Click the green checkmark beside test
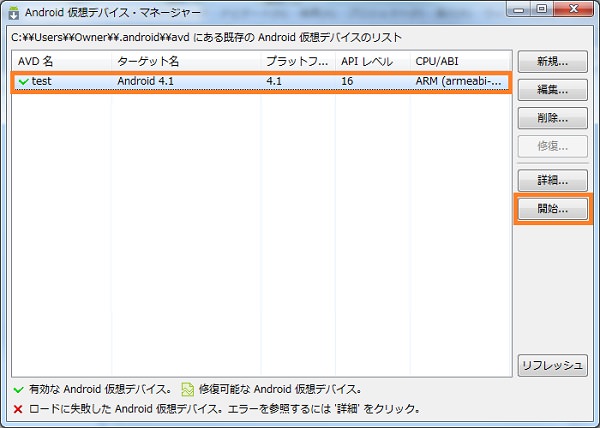Viewport: 600px width, 428px height. pyautogui.click(x=24, y=81)
